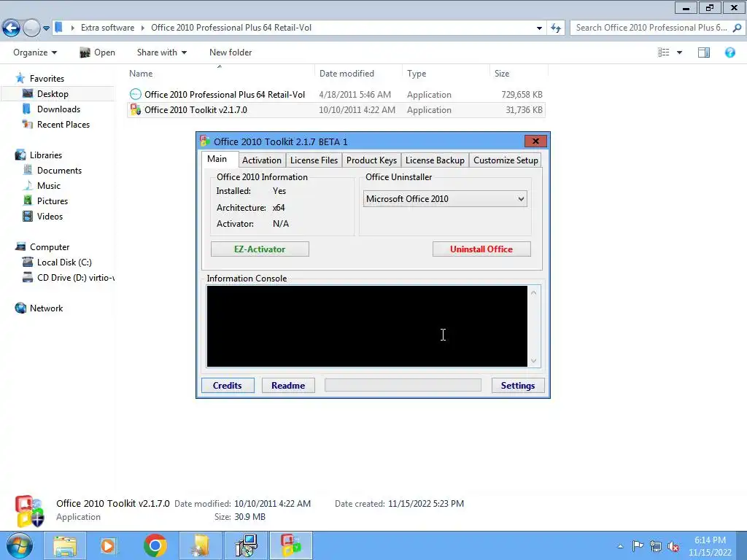Click the Refresh button beside address bar
The height and width of the screenshot is (560, 747).
point(555,28)
